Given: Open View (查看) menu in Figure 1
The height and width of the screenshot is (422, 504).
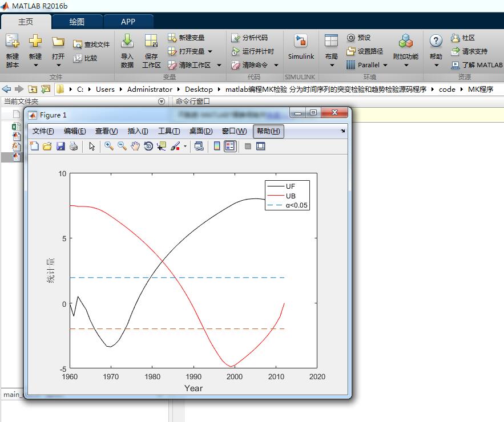Looking at the screenshot, I should tap(106, 131).
